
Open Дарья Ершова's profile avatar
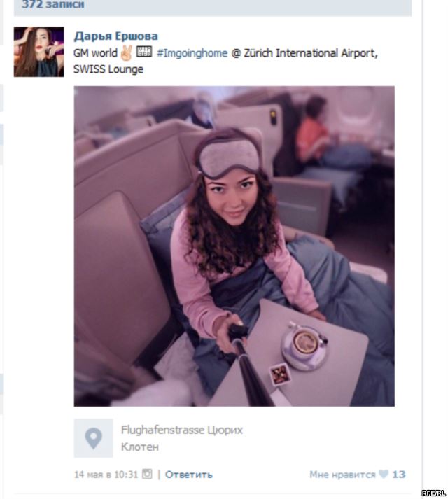38,52
